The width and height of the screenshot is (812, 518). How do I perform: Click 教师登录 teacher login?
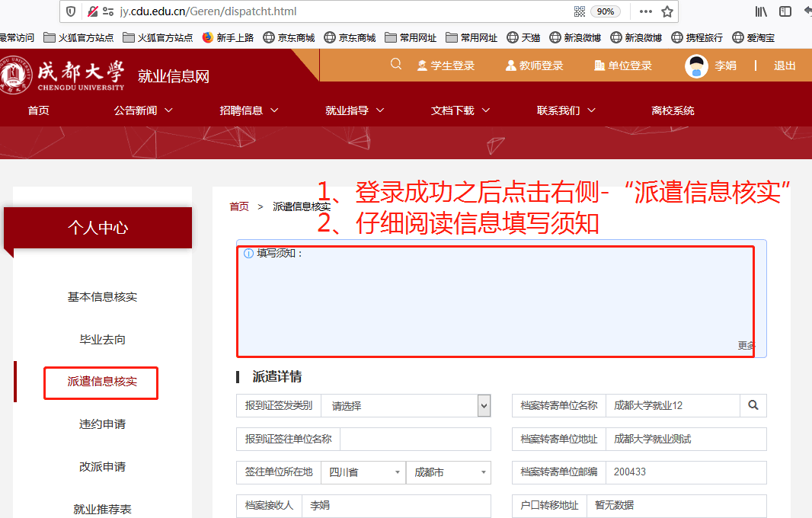[535, 66]
